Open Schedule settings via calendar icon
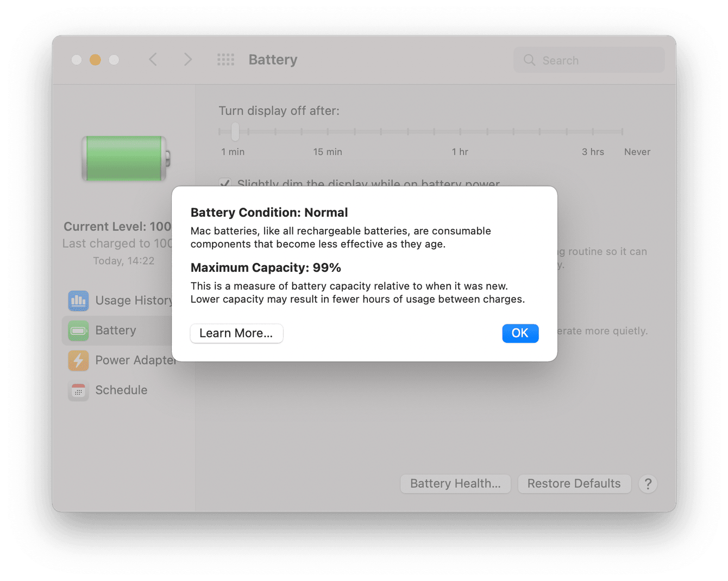 coord(78,391)
